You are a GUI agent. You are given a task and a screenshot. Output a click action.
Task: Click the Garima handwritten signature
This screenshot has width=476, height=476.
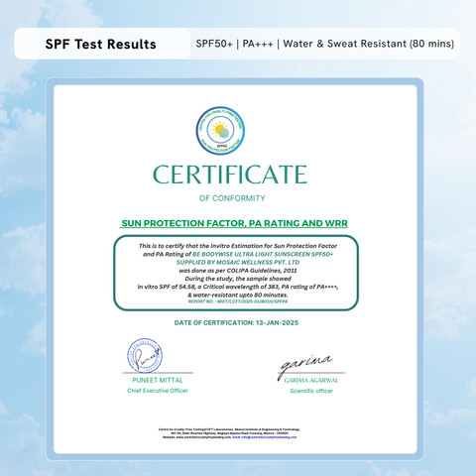(x=304, y=365)
